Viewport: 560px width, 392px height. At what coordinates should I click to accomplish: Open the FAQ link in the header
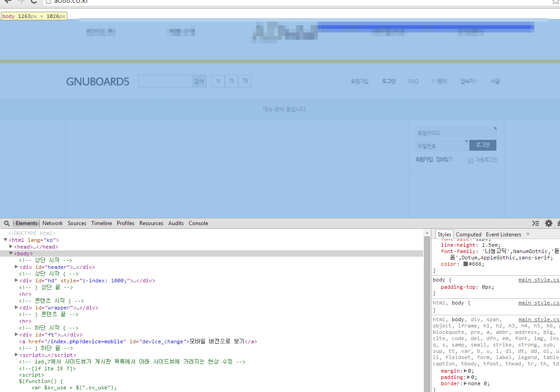tap(413, 82)
